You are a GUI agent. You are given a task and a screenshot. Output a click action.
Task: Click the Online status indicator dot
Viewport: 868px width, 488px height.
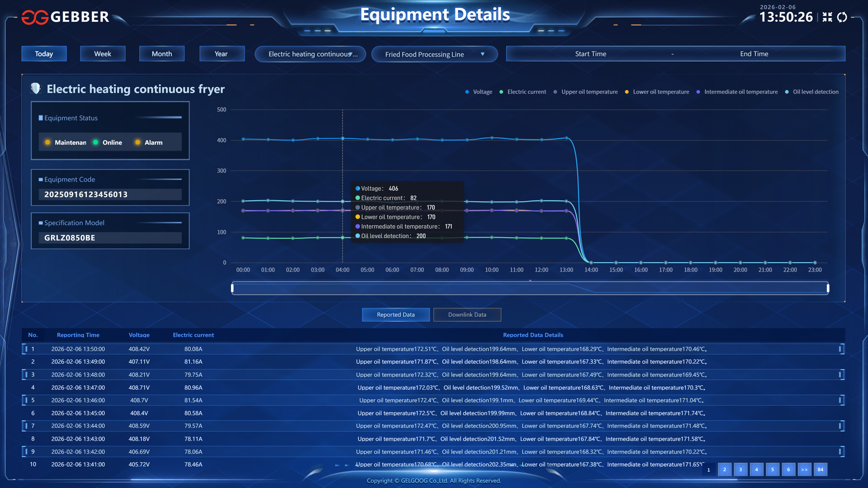pyautogui.click(x=96, y=142)
